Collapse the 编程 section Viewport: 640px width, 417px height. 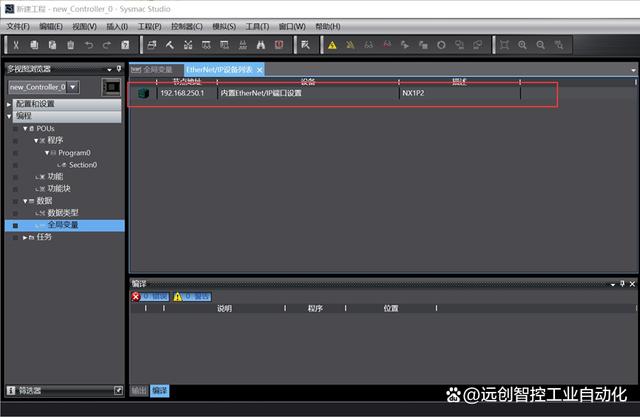[x=9, y=116]
